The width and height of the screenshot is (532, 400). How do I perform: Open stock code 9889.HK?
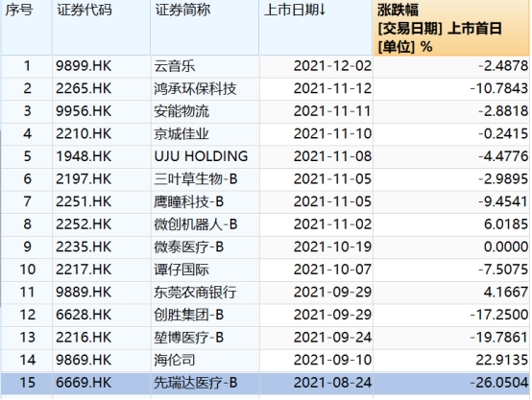click(84, 293)
